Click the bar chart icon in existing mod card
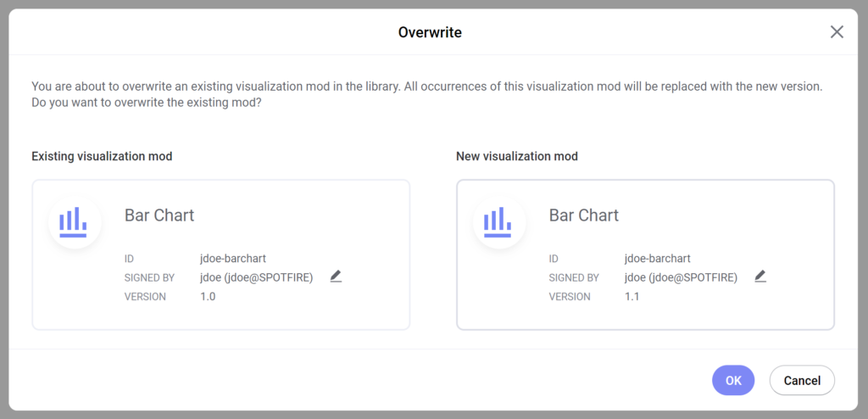This screenshot has width=868, height=419. coord(75,221)
